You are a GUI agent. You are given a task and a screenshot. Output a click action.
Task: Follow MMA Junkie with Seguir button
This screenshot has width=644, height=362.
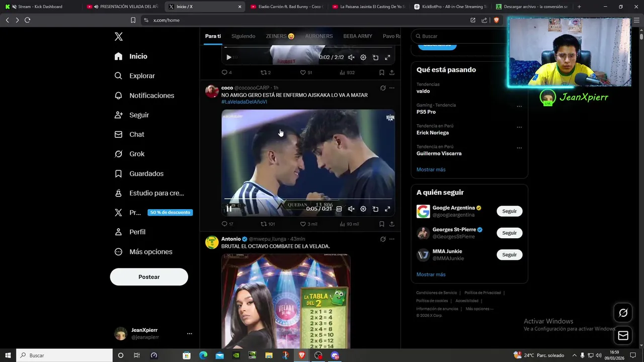pyautogui.click(x=509, y=254)
